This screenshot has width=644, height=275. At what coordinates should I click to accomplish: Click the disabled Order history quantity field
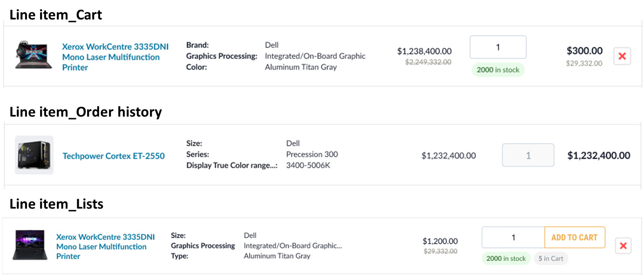tap(528, 155)
